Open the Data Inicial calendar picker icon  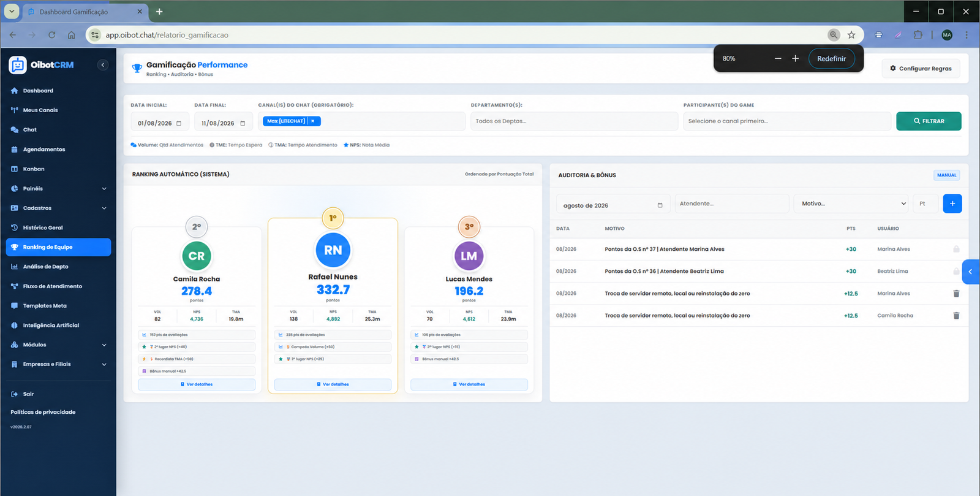179,123
